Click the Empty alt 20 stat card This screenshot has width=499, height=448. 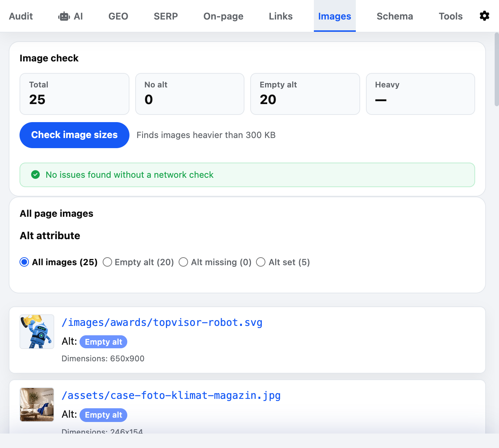tap(305, 94)
